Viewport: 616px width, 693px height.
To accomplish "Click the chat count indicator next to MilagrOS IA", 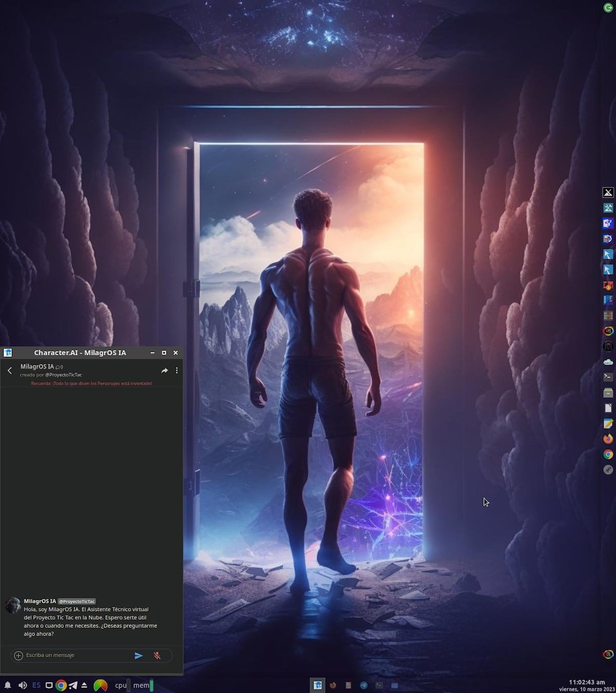I will 60,367.
